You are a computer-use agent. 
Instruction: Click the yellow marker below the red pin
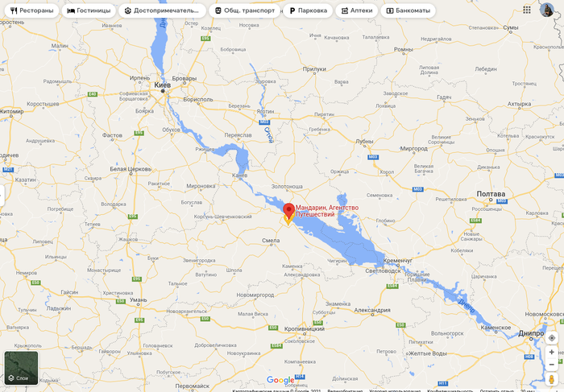pos(288,220)
